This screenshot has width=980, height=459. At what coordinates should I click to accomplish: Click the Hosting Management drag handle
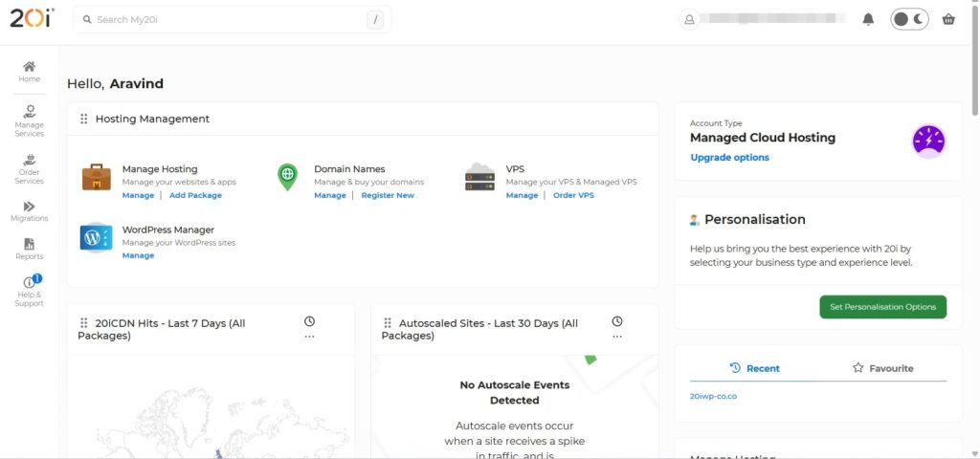(x=84, y=119)
